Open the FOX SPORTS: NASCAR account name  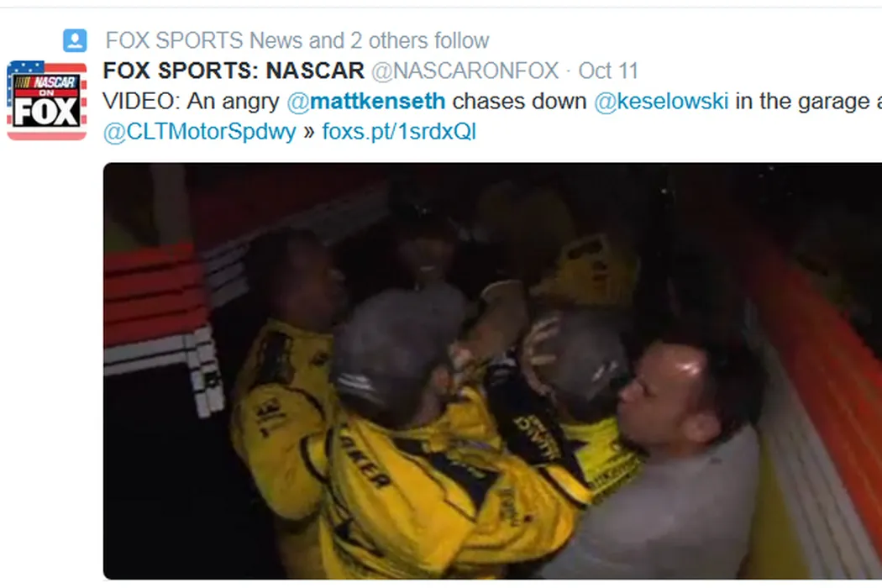pos(234,71)
